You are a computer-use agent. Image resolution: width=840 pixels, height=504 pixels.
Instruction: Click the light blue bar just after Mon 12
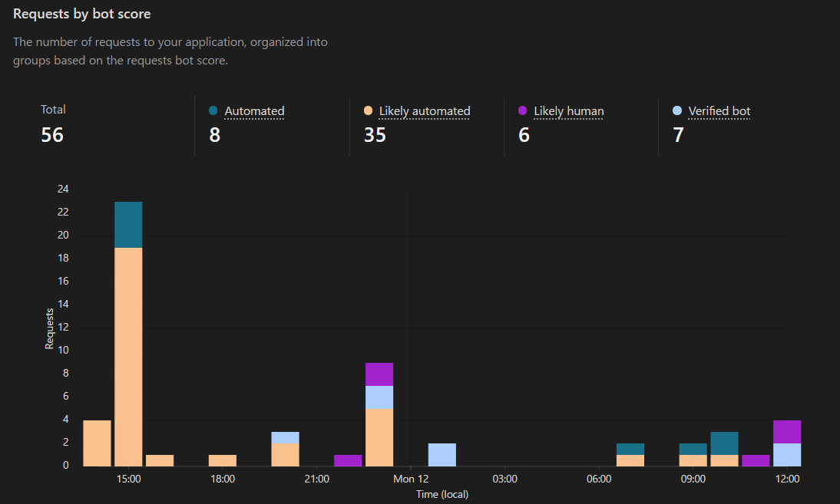442,455
